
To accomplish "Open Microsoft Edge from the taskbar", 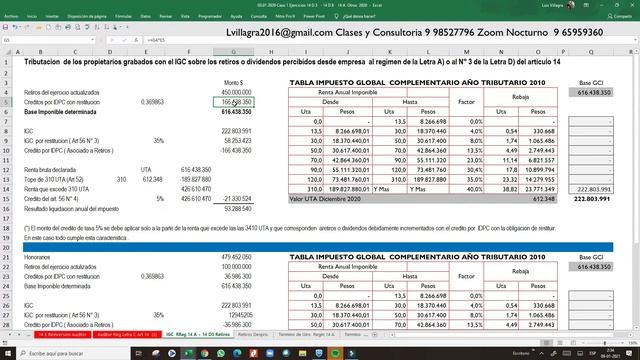I will [237, 353].
